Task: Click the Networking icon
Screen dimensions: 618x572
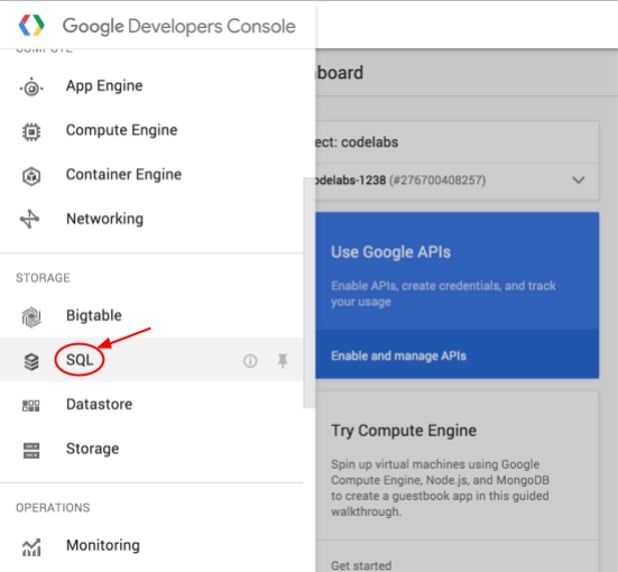Action: pos(31,219)
